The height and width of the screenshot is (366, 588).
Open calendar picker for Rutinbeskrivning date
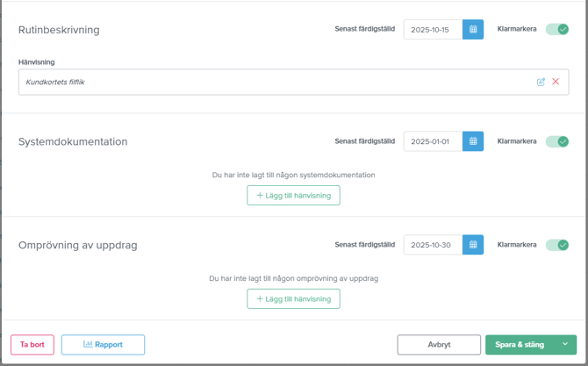(473, 30)
